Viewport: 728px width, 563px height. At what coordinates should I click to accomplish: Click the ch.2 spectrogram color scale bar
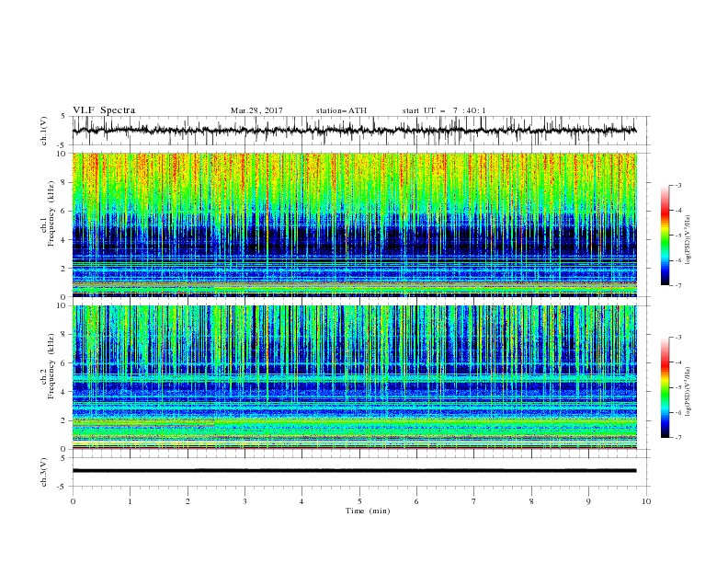665,387
